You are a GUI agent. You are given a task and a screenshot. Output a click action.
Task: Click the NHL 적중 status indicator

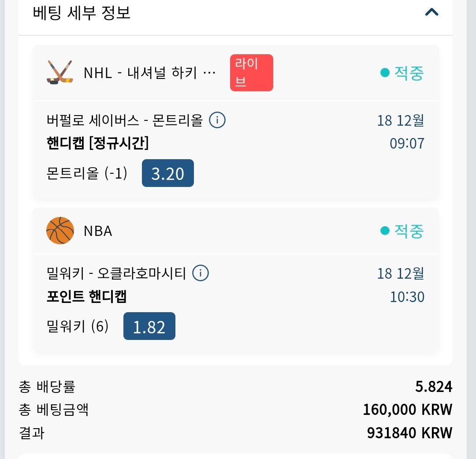(402, 73)
